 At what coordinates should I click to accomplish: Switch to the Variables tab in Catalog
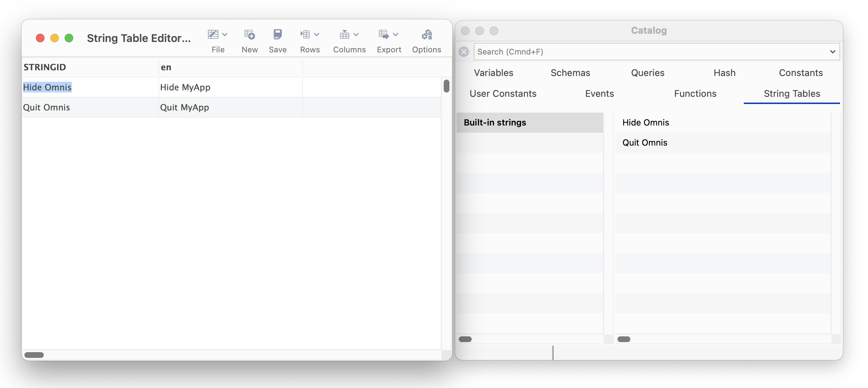tap(494, 73)
